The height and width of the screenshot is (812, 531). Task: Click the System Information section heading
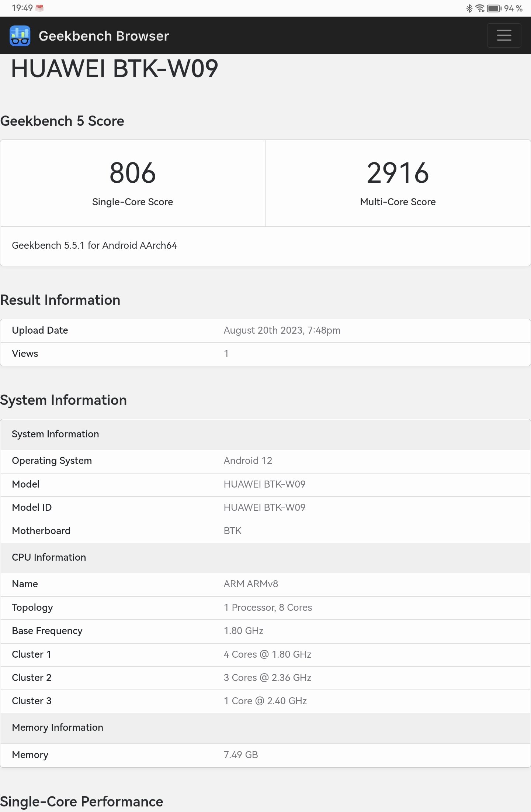[x=63, y=400]
